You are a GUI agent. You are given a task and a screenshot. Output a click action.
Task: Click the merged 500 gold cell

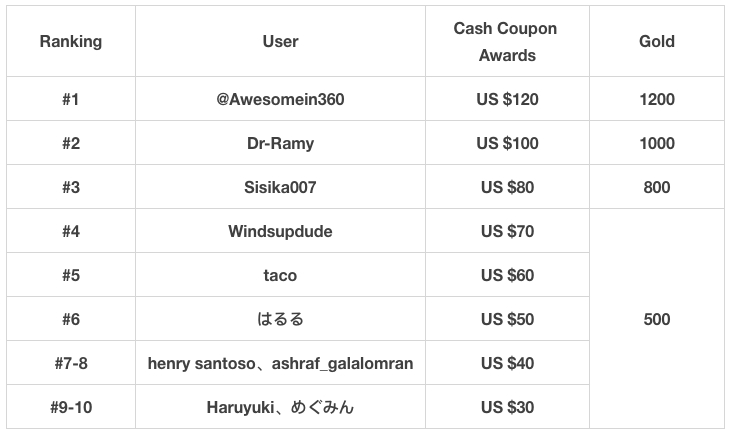click(x=657, y=319)
